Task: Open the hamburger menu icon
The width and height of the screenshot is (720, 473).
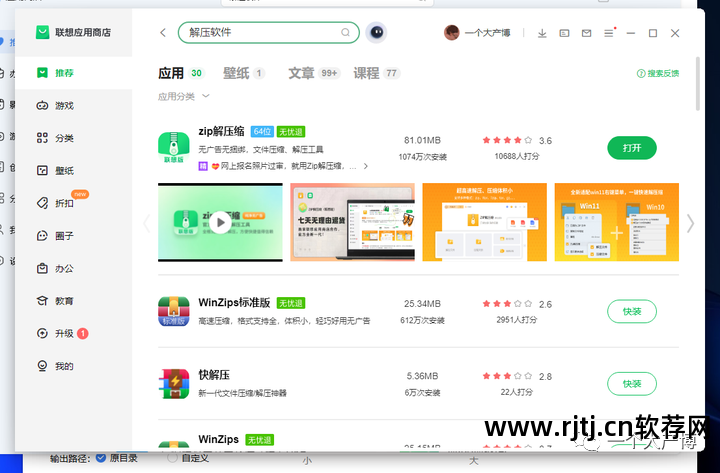Action: coord(608,33)
